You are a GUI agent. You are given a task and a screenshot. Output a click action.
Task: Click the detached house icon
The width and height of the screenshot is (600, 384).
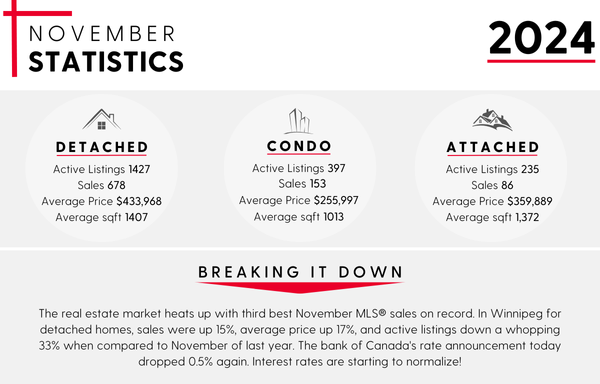(101, 120)
